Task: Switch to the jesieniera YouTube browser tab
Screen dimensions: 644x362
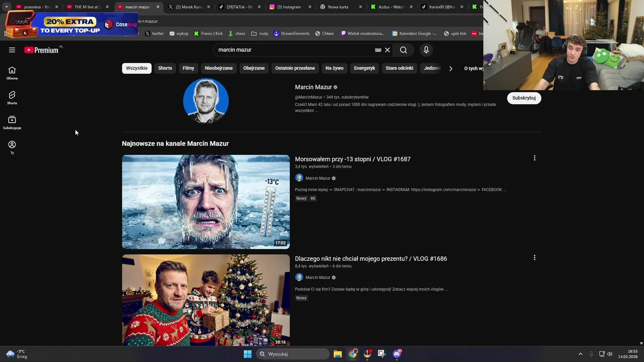Action: (x=36, y=7)
